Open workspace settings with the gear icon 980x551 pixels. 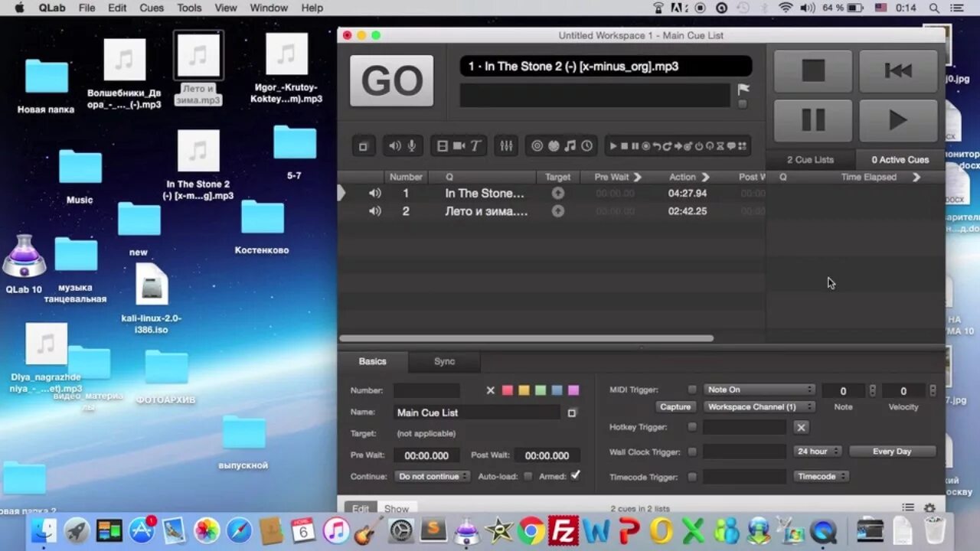[929, 508]
